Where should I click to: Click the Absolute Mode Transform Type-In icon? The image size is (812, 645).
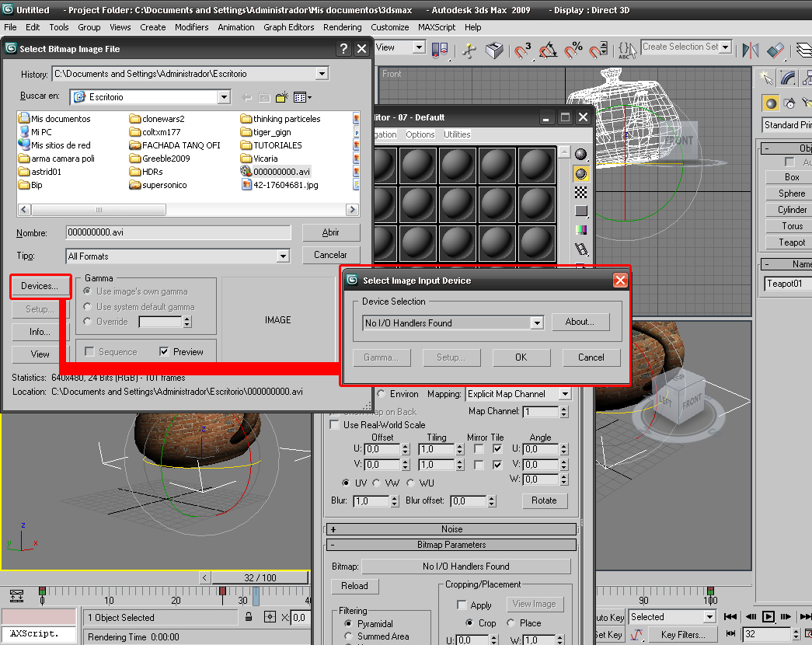270,617
